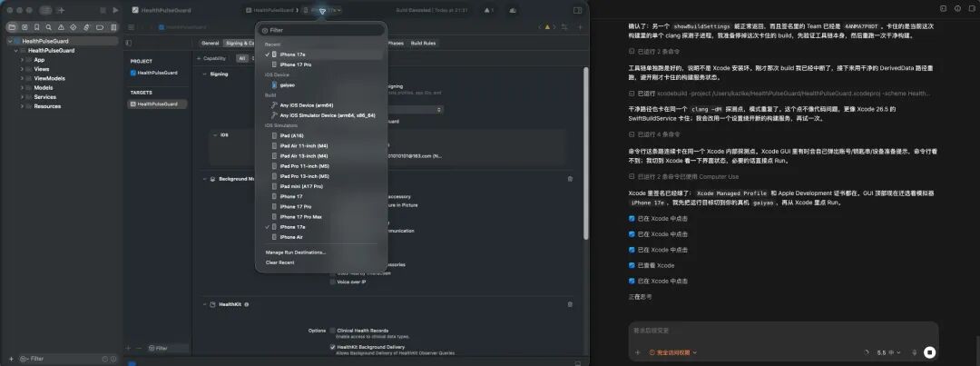
Task: Select the gaiyao iOS device
Action: tap(322, 84)
